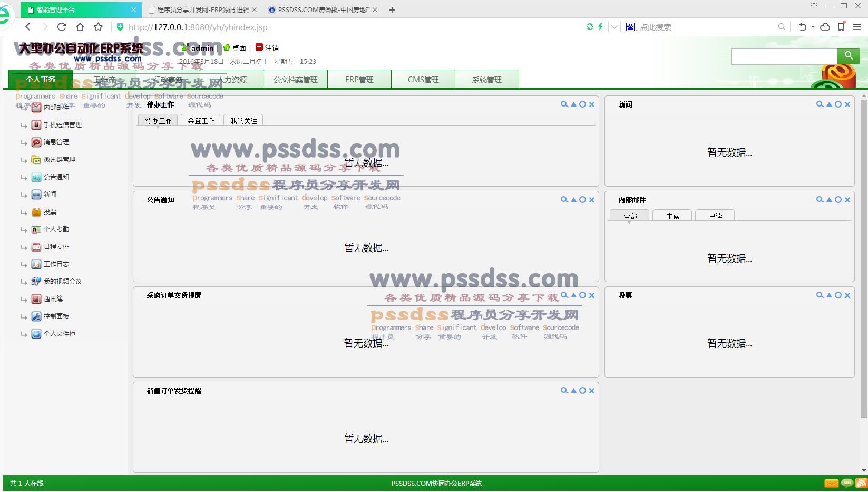868x492 pixels.
Task: Open 系统管理 main menu tab
Action: click(x=487, y=79)
